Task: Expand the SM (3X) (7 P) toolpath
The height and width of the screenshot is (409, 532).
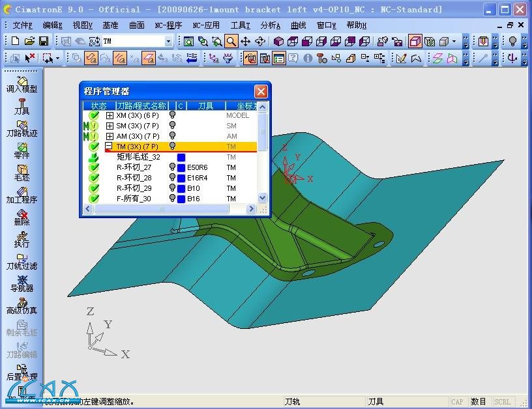Action: pyautogui.click(x=110, y=126)
